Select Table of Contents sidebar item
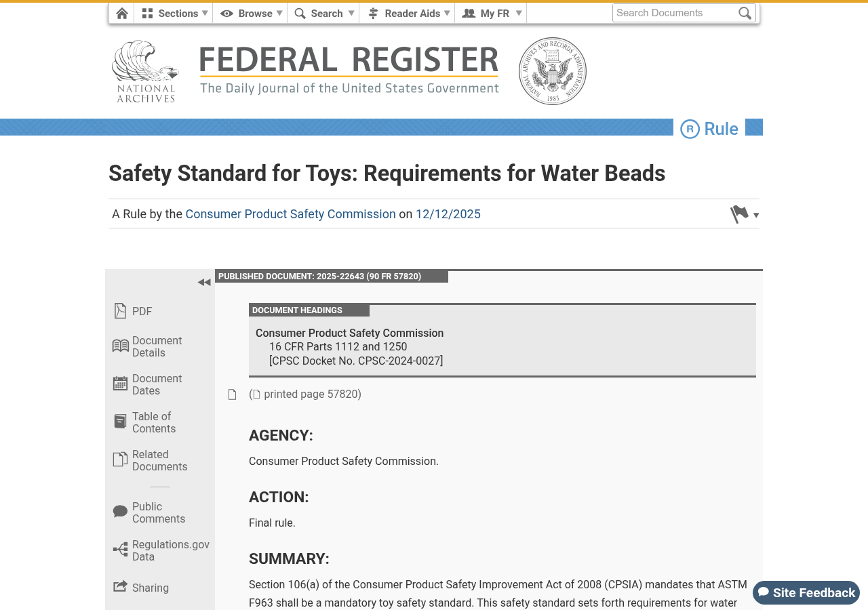This screenshot has height=610, width=868. coord(154,422)
